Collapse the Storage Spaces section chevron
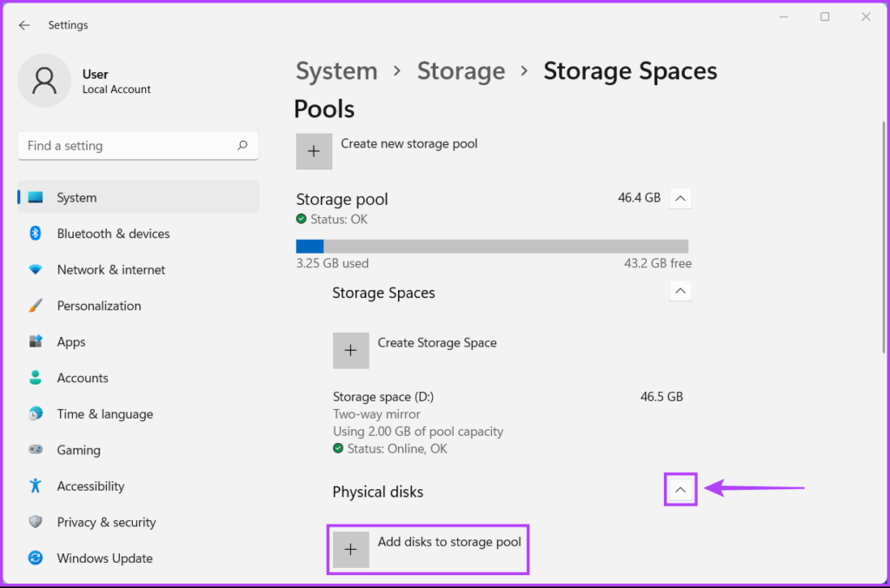This screenshot has height=588, width=890. click(x=681, y=291)
